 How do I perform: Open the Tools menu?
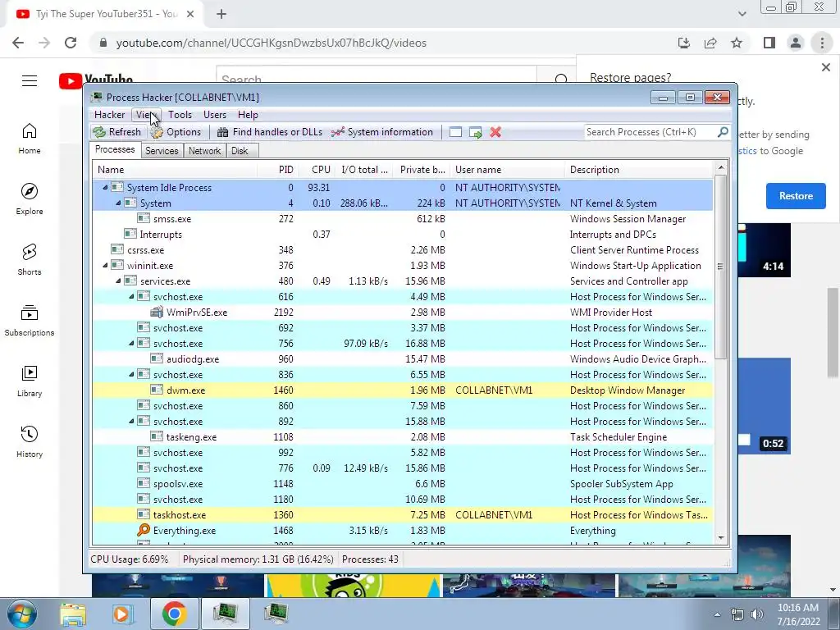click(180, 115)
